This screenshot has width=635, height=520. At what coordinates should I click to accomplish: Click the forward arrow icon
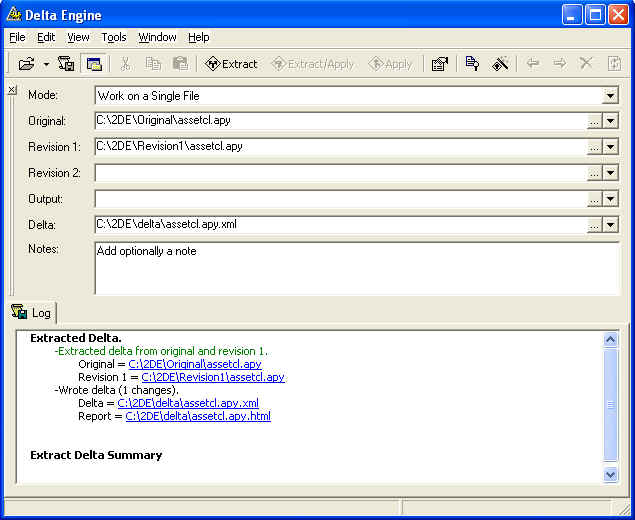pos(560,64)
